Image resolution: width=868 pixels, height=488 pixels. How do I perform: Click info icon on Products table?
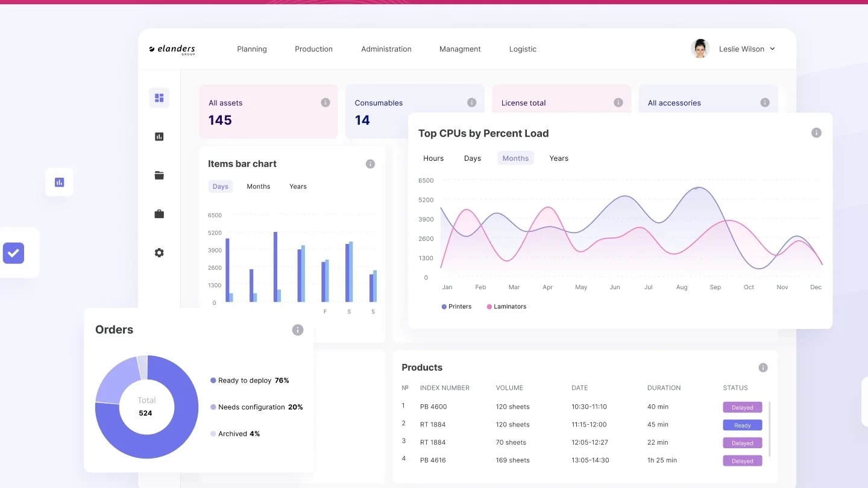tap(763, 368)
